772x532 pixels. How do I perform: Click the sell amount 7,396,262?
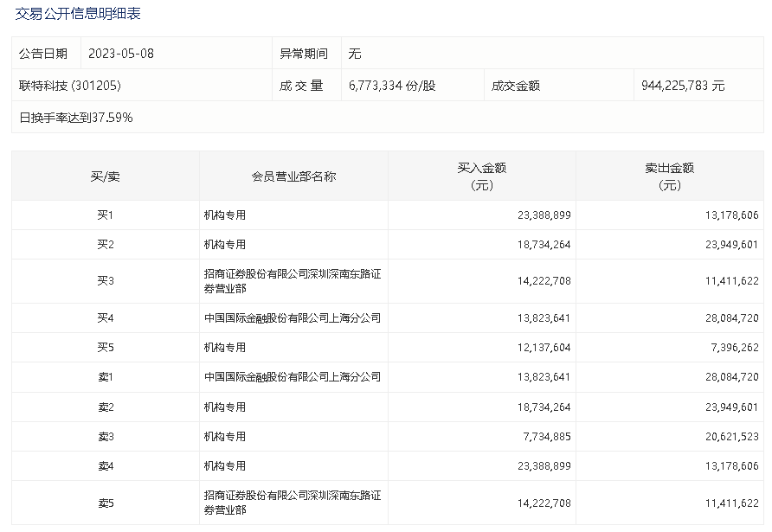[731, 348]
